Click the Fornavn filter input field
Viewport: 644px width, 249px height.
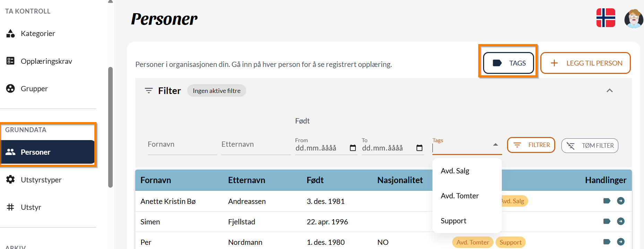[x=182, y=145]
